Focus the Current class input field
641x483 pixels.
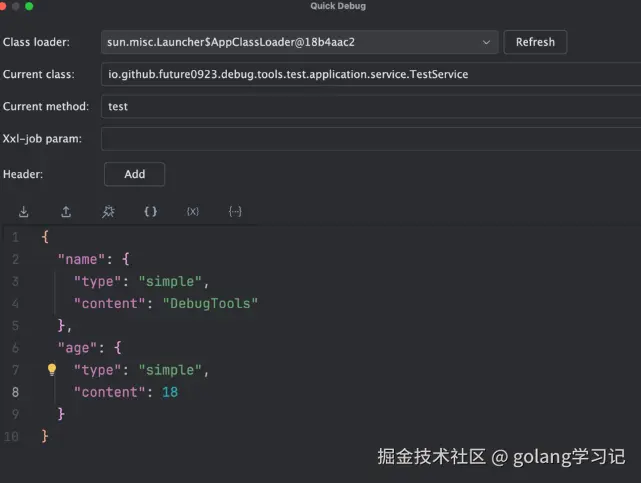pyautogui.click(x=371, y=74)
